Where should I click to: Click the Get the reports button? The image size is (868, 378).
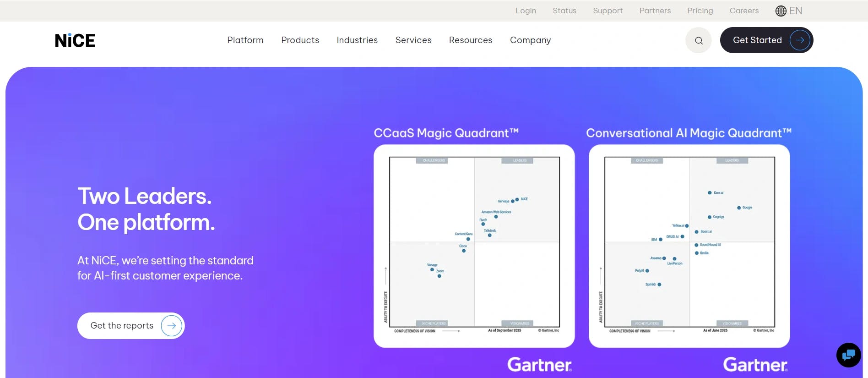(131, 326)
